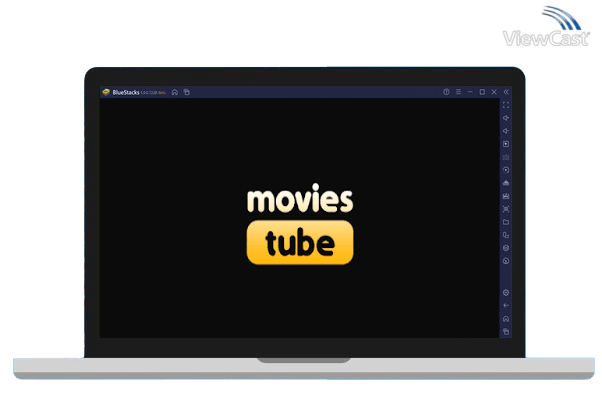Click the circular play macro icon
This screenshot has height=414, width=602.
pyautogui.click(x=506, y=170)
